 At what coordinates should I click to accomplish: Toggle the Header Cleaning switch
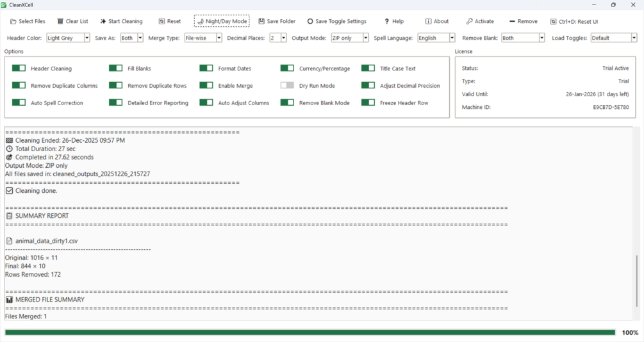[x=19, y=68]
